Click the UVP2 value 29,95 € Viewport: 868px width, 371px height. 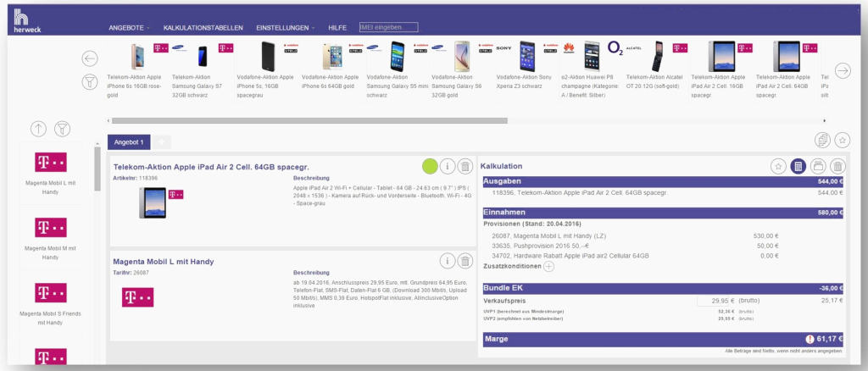pos(726,319)
